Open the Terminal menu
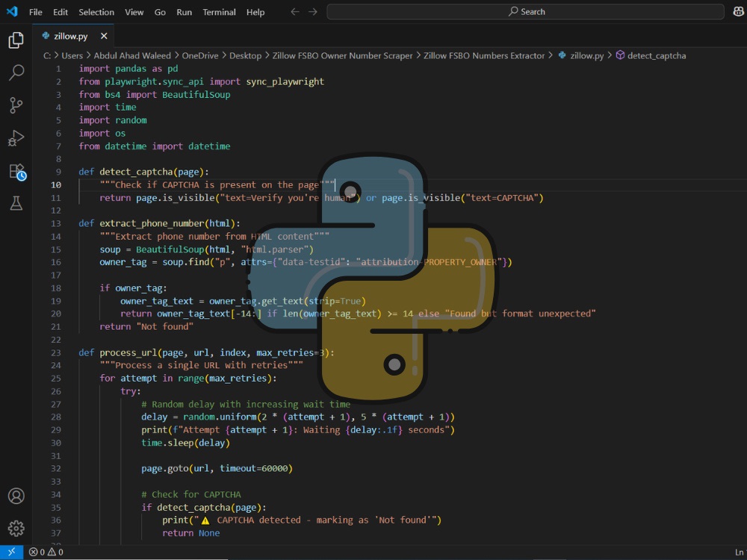The image size is (747, 560). (x=219, y=12)
